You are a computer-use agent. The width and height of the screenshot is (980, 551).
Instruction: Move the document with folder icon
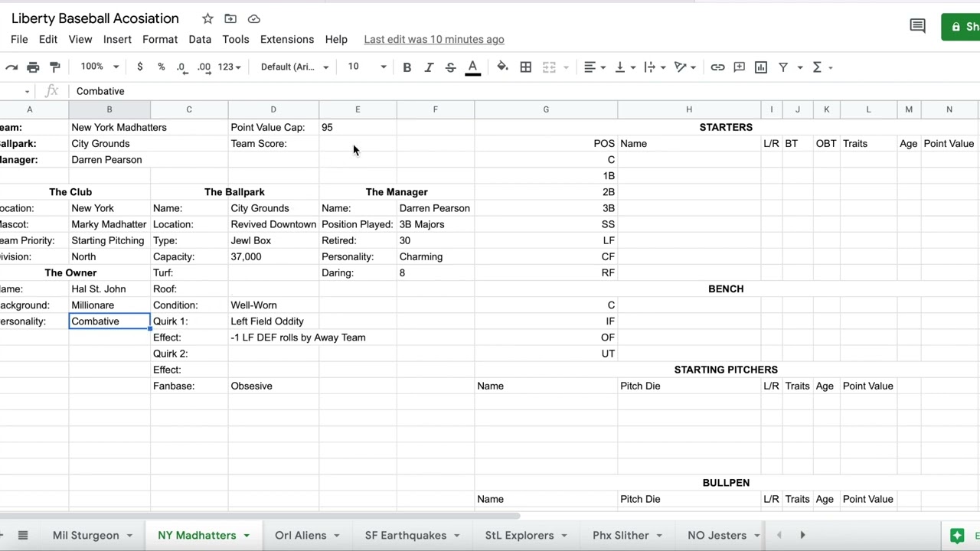click(230, 18)
